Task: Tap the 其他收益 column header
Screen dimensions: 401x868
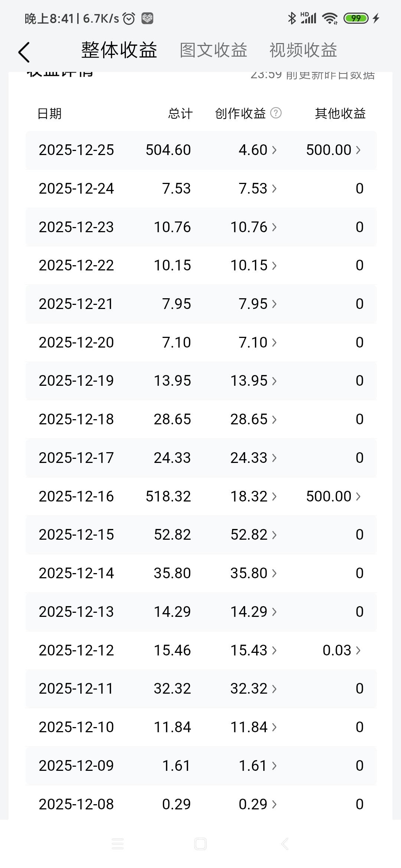Action: pyautogui.click(x=340, y=114)
